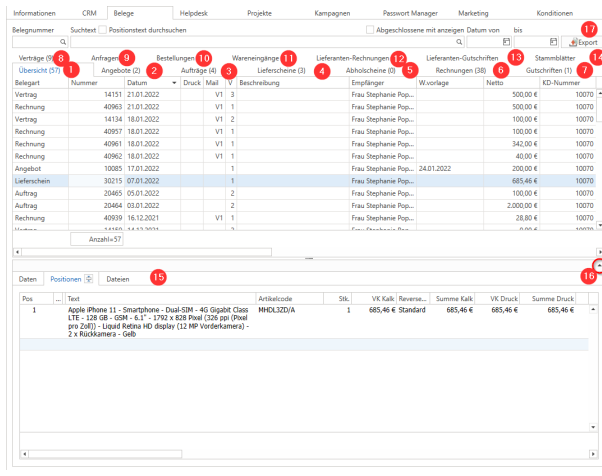Click the Belegnummer search magnifier icon
This screenshot has height=476, width=602.
(63, 43)
